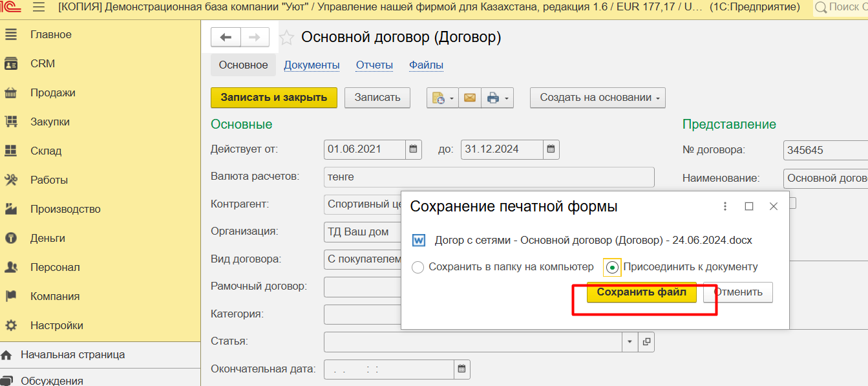Click the printer icon in toolbar
The height and width of the screenshot is (386, 868).
[x=493, y=98]
